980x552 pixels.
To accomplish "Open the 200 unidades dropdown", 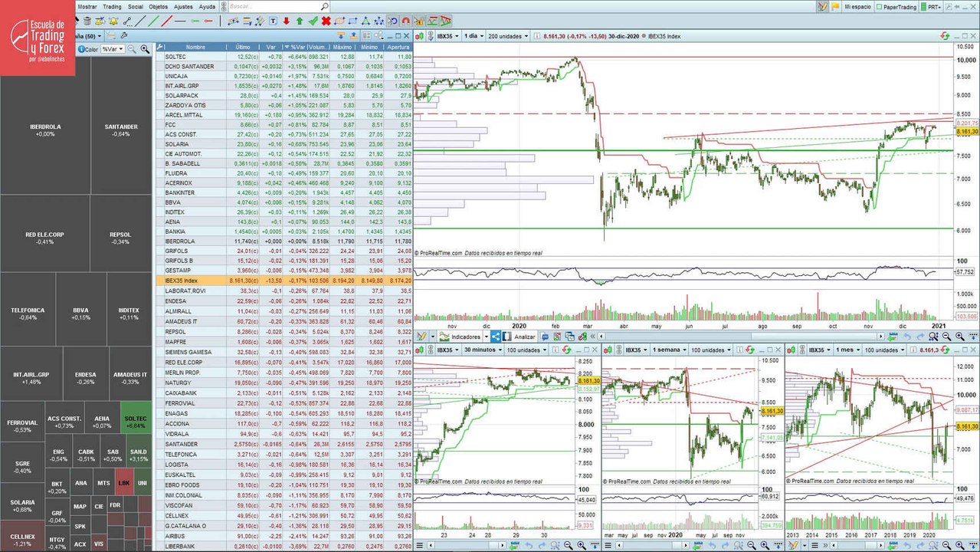I will (507, 36).
